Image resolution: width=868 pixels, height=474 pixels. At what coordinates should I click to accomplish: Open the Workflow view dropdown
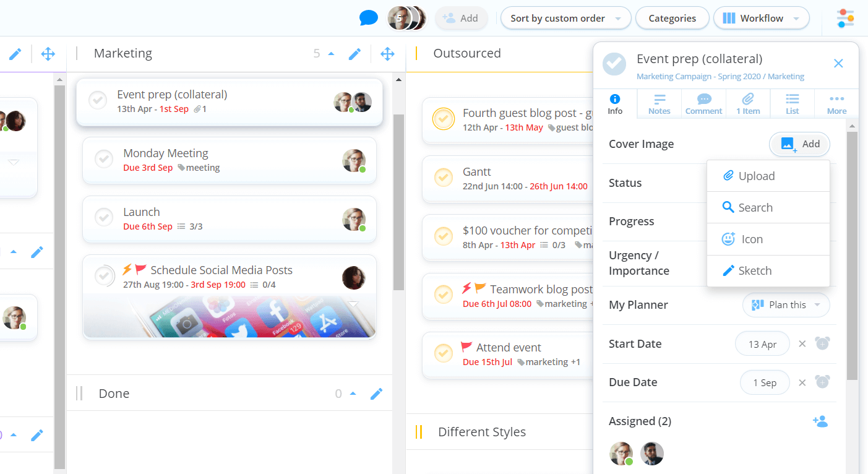[x=761, y=18]
